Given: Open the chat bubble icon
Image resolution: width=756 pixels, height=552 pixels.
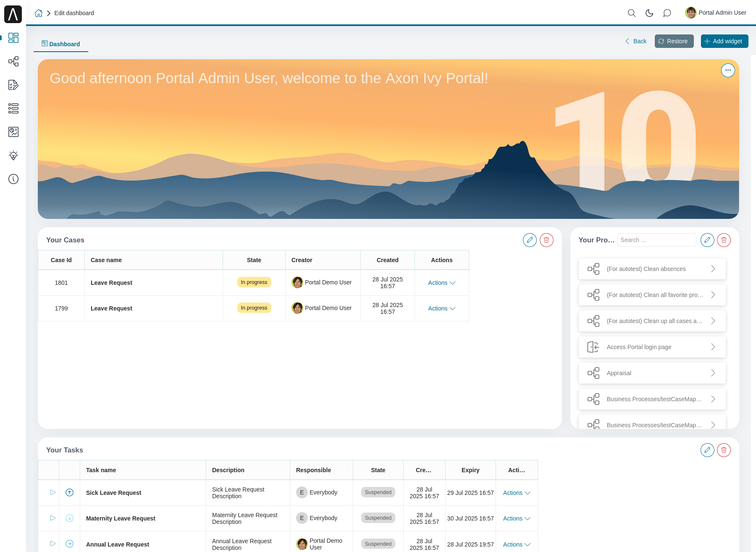Looking at the screenshot, I should pos(667,13).
